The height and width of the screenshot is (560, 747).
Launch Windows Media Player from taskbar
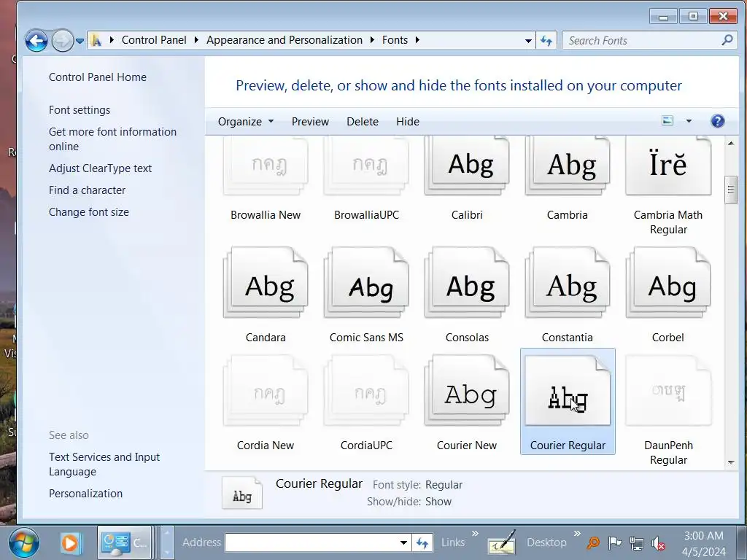click(70, 542)
